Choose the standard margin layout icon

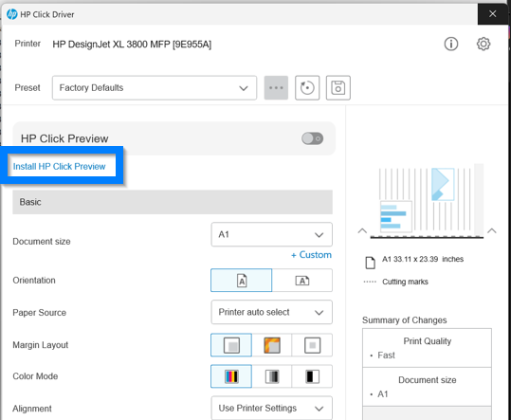tap(231, 345)
